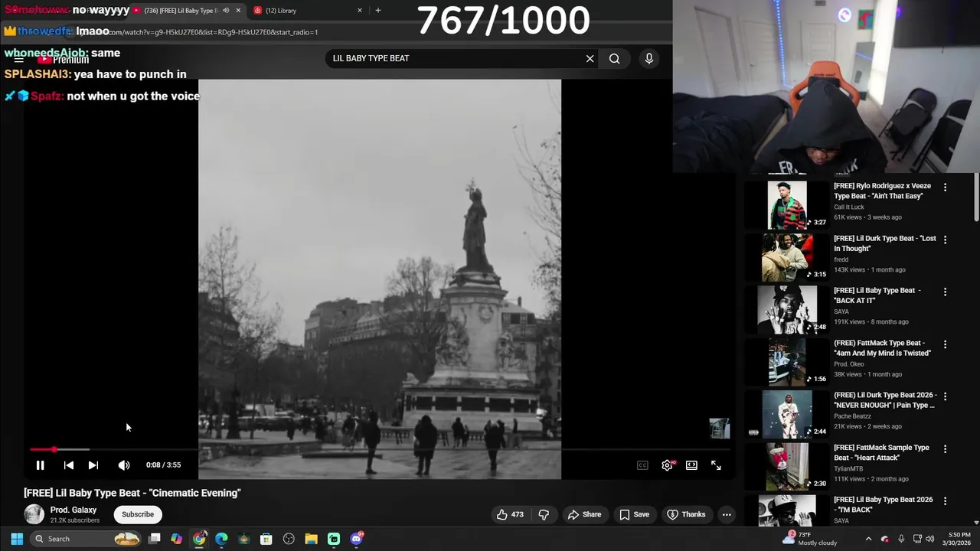Open the Prod. Galaxy channel name link
The image size is (980, 551).
[x=73, y=510]
